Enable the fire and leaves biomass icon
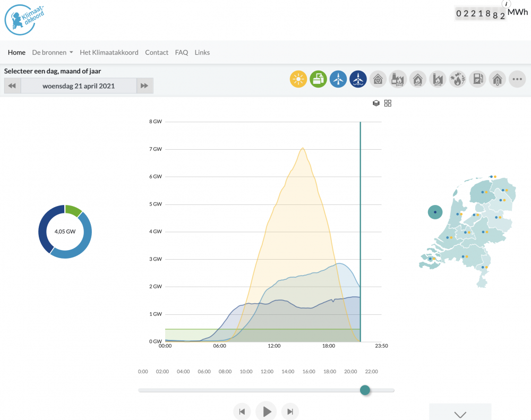The height and width of the screenshot is (420, 531). (458, 79)
